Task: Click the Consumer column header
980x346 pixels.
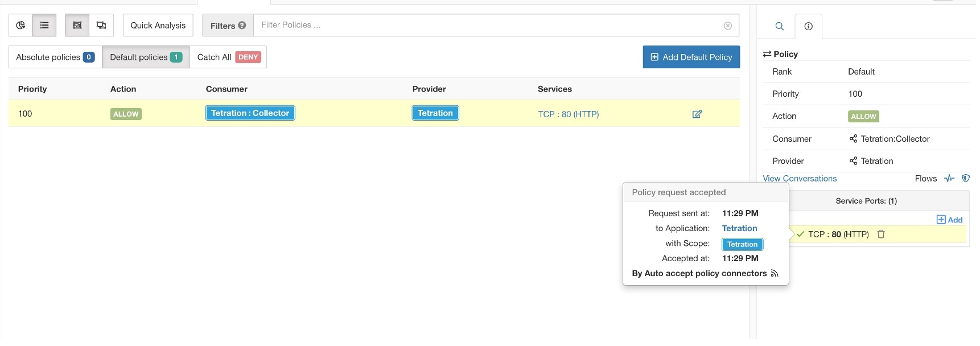Action: (x=227, y=89)
